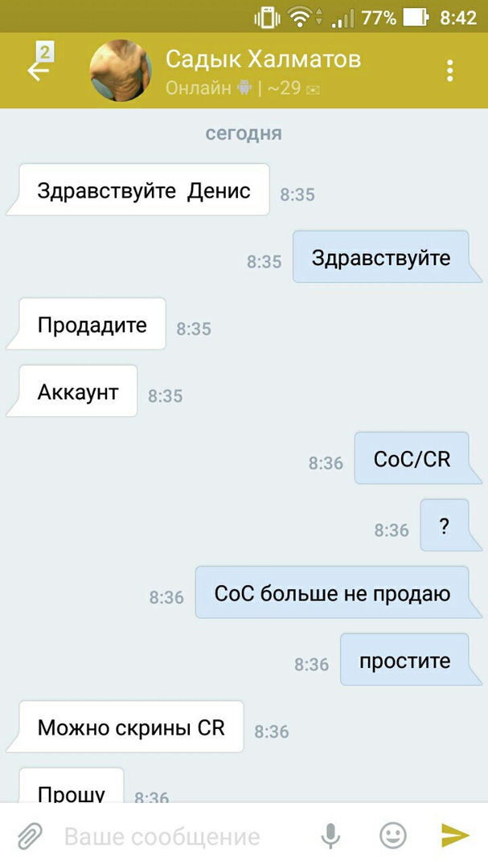Select the CoC/CR message bubble
The image size is (488, 868).
tap(412, 458)
